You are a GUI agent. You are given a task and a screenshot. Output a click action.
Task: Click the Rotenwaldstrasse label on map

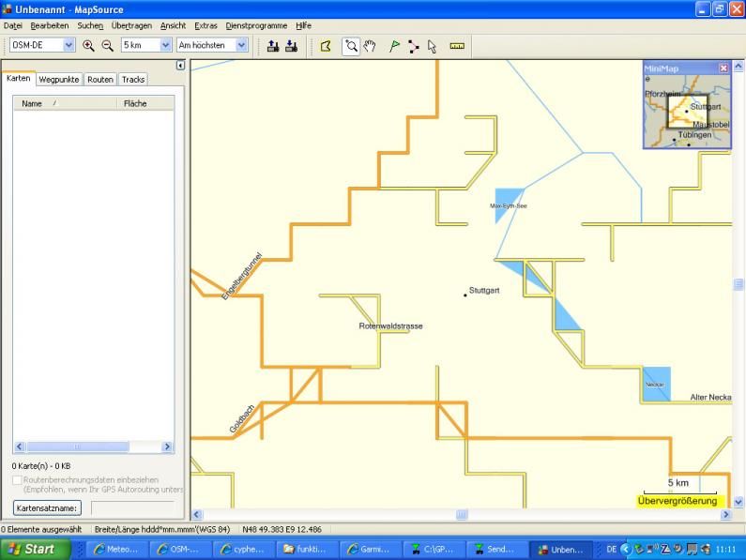[x=390, y=325]
